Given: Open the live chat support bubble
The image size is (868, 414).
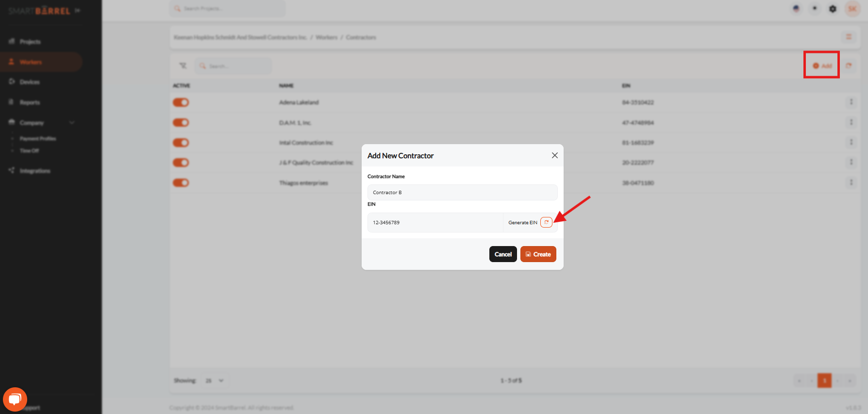Looking at the screenshot, I should point(15,399).
